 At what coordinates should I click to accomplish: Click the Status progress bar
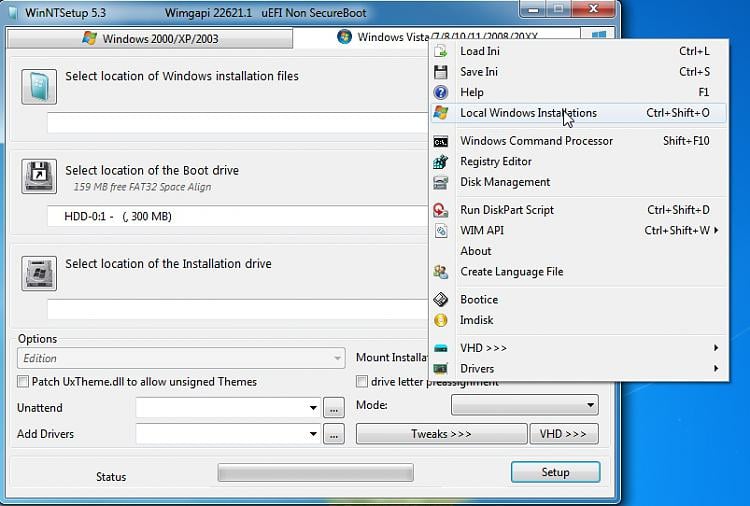point(316,473)
